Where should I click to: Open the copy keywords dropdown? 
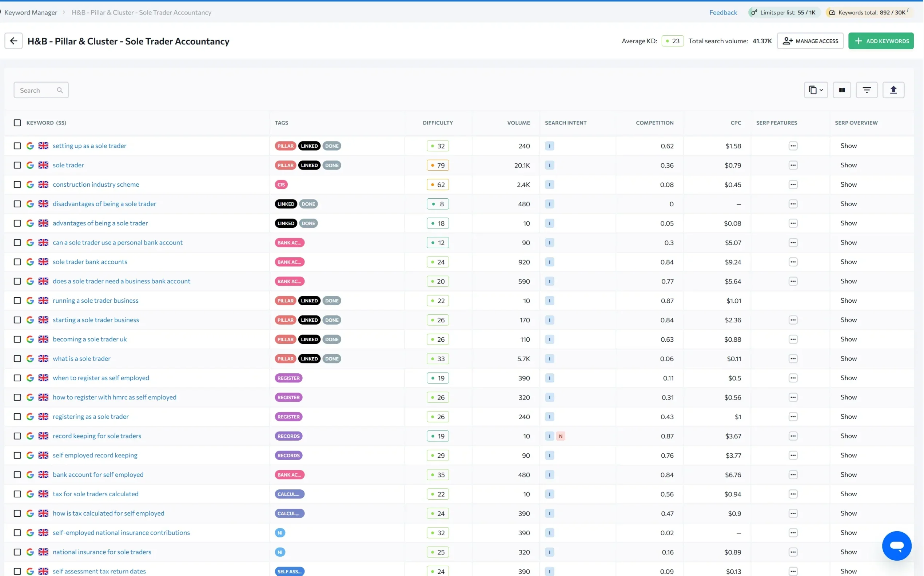click(816, 90)
